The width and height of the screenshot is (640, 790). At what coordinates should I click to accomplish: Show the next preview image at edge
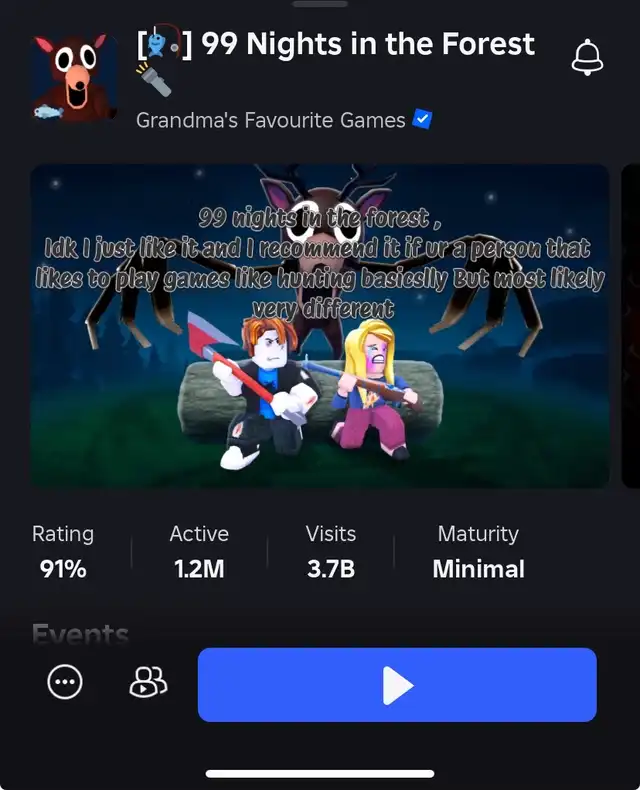click(631, 326)
